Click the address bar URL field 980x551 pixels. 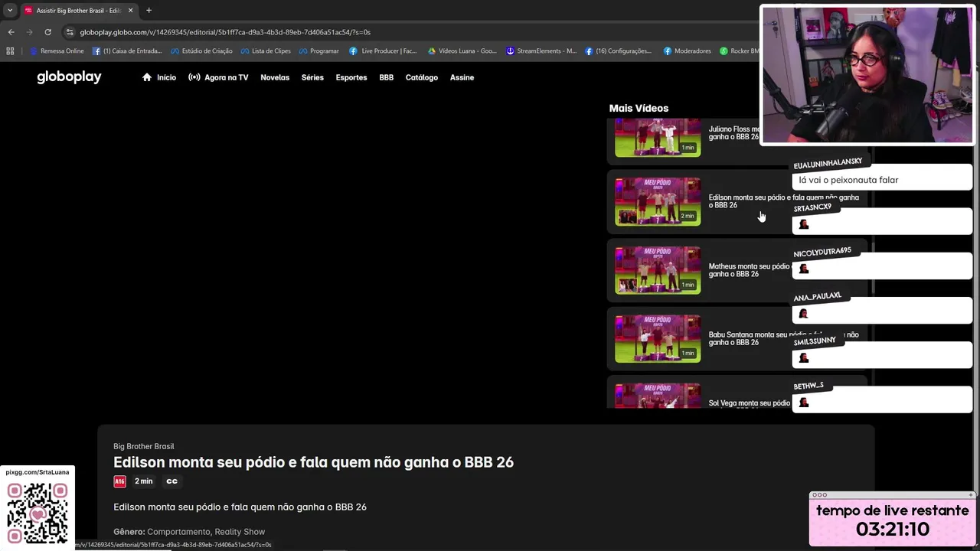225,32
